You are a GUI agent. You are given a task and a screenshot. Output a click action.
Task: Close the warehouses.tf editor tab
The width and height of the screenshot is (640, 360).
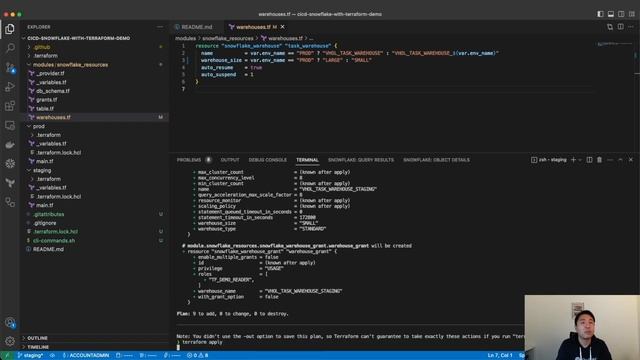(282, 27)
